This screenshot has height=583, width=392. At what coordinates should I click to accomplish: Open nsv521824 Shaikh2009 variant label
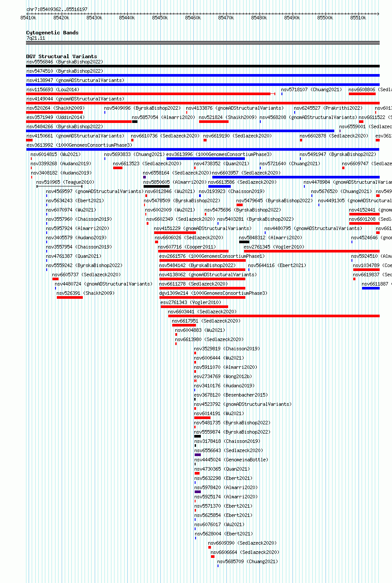228,117
